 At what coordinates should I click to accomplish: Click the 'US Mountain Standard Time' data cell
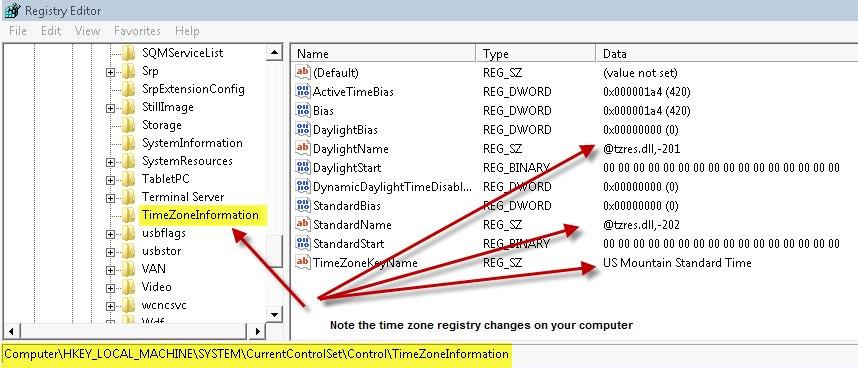pos(677,262)
